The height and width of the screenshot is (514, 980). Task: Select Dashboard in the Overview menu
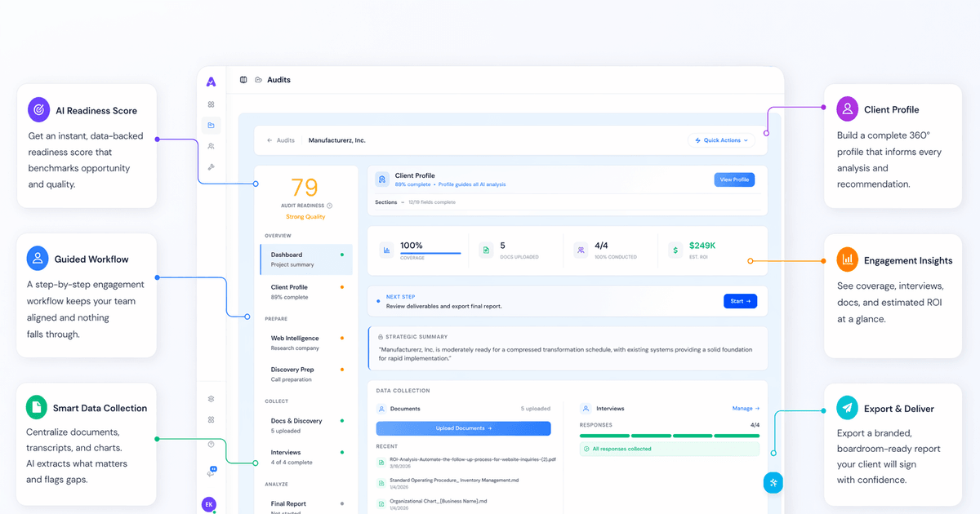coord(306,259)
